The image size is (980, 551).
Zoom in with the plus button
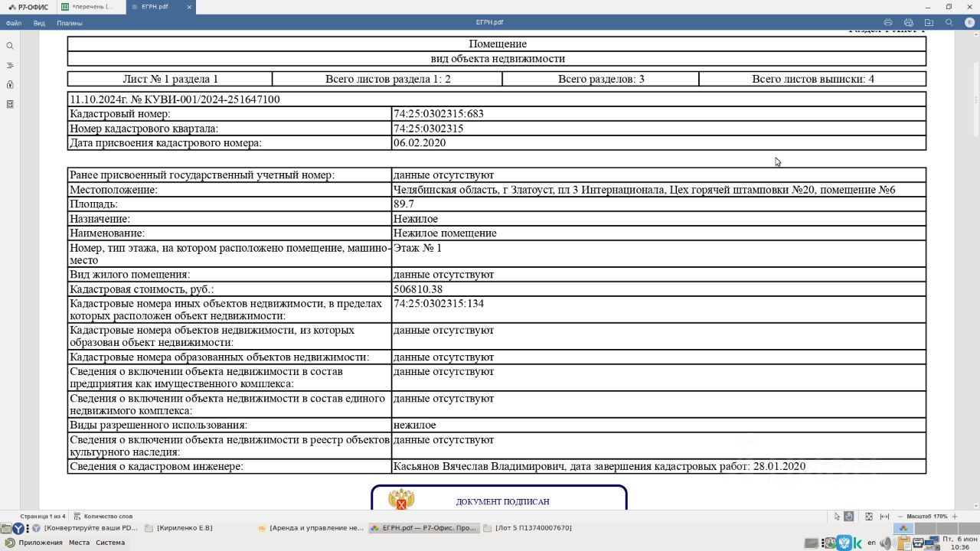point(955,517)
